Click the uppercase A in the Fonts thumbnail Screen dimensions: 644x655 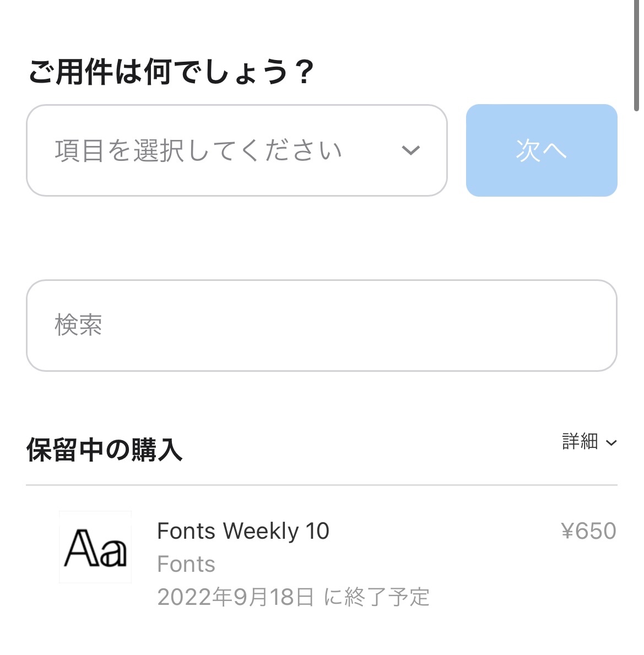(x=81, y=549)
